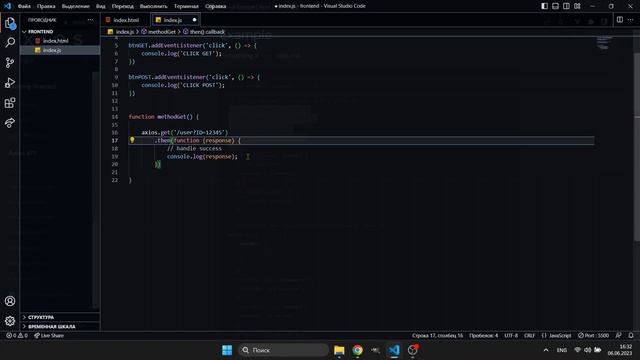
Task: Click the Поиск taskbar search field
Action: pos(283,350)
